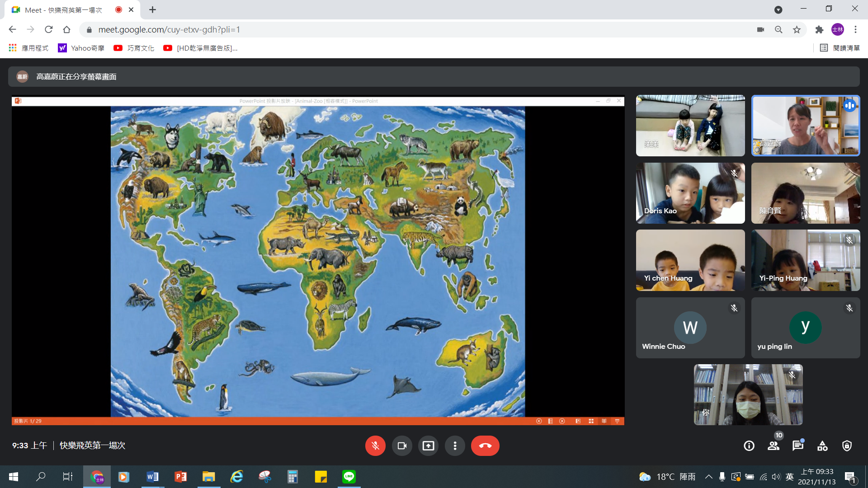Toggle the camera button in Meet
This screenshot has width=868, height=488.
402,446
